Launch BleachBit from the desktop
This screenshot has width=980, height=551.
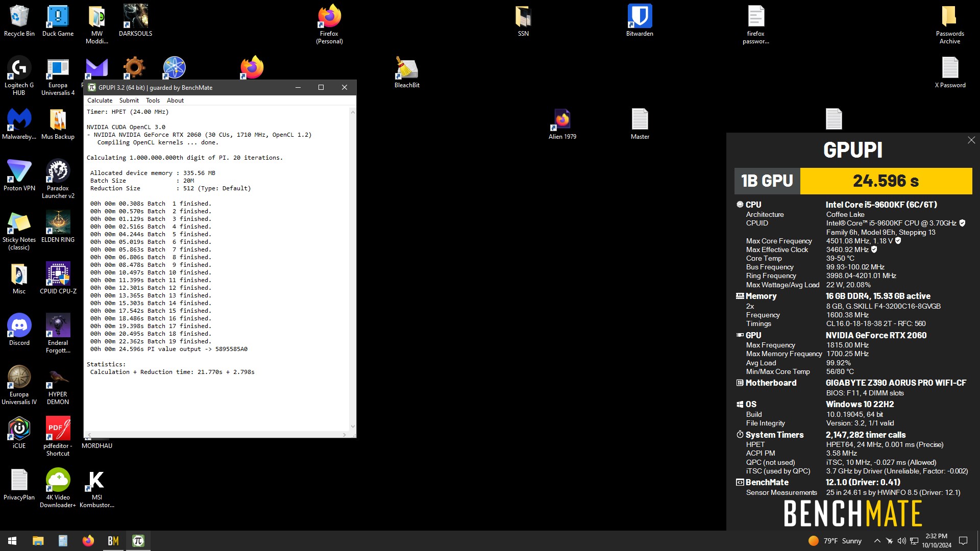click(407, 72)
